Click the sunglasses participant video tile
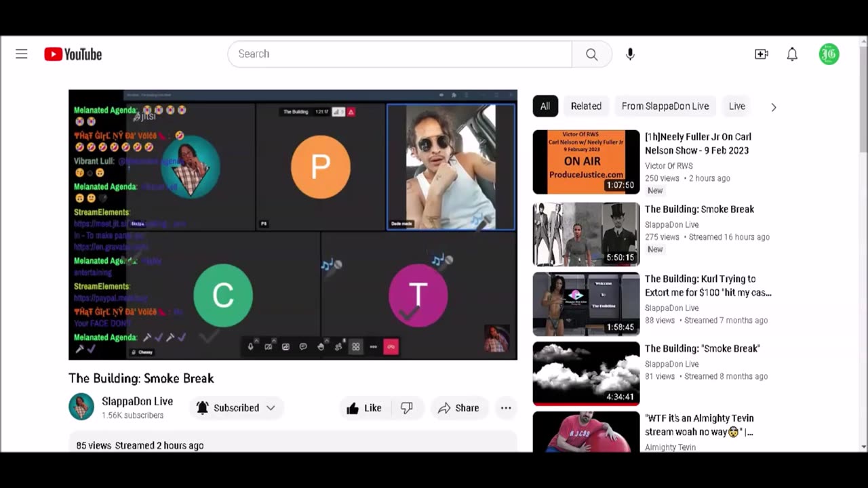The height and width of the screenshot is (488, 868). click(x=451, y=167)
